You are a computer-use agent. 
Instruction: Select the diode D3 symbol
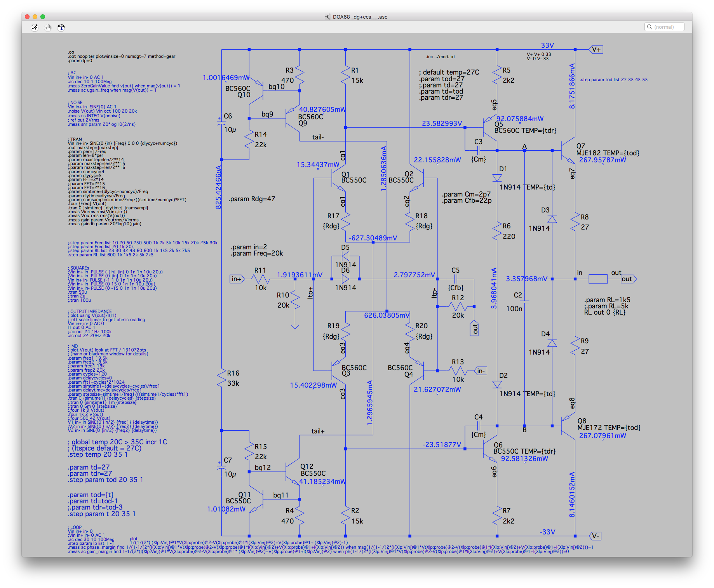552,219
